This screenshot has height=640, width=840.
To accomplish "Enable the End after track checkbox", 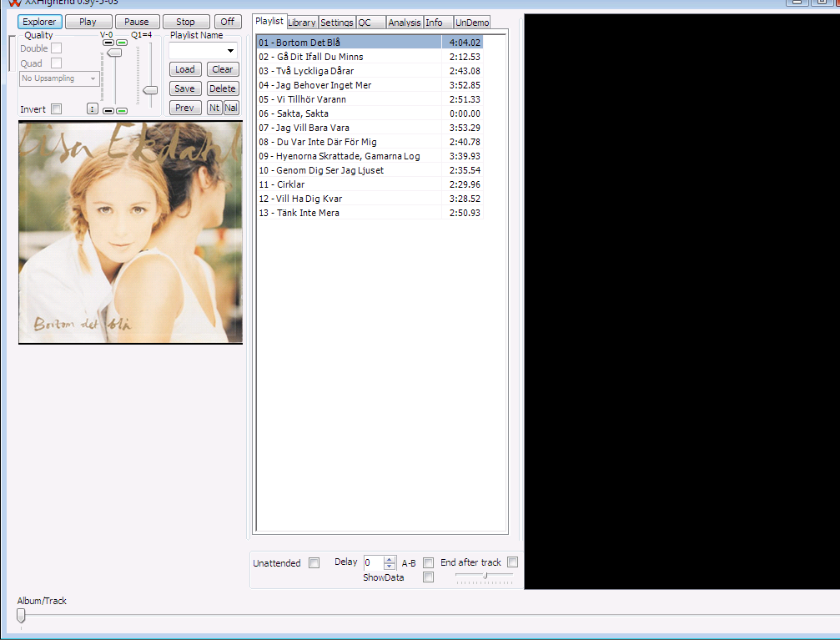I will 513,562.
